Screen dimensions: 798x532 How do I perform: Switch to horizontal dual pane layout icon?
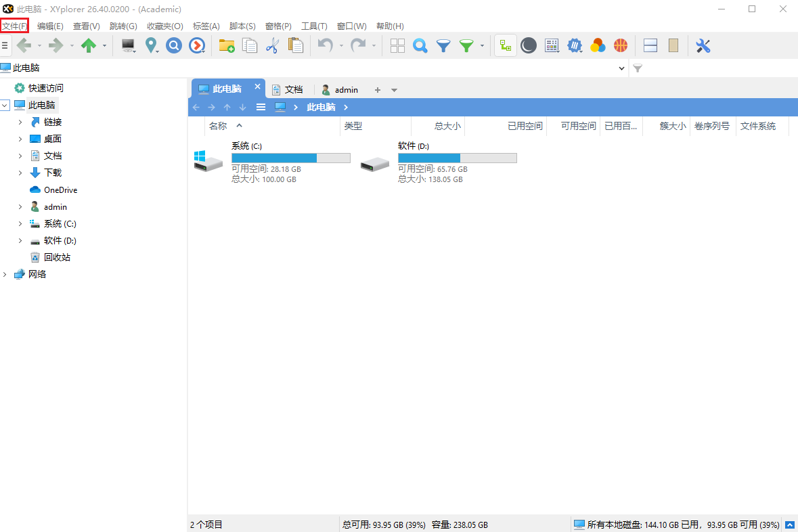pyautogui.click(x=650, y=45)
